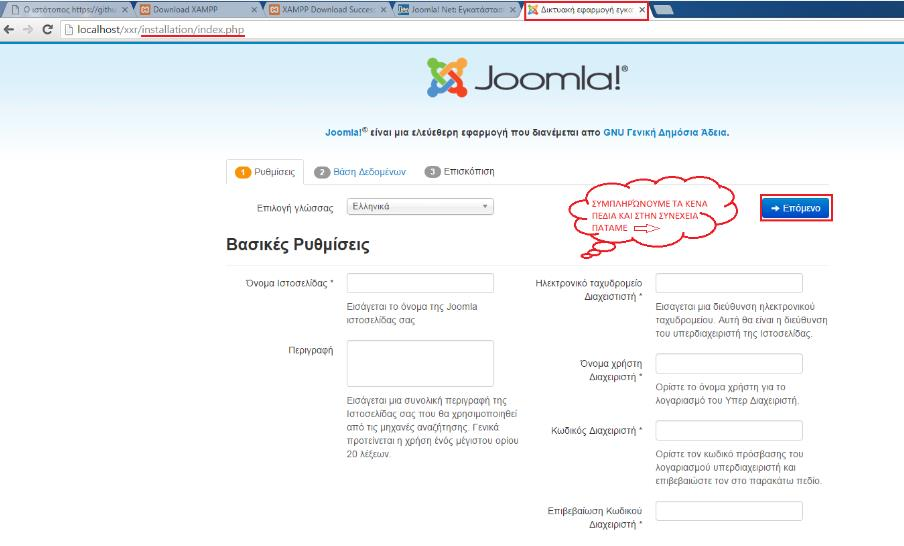Click the blue 'Επόμενο' button
The height and width of the screenshot is (546, 904).
pyautogui.click(x=796, y=208)
